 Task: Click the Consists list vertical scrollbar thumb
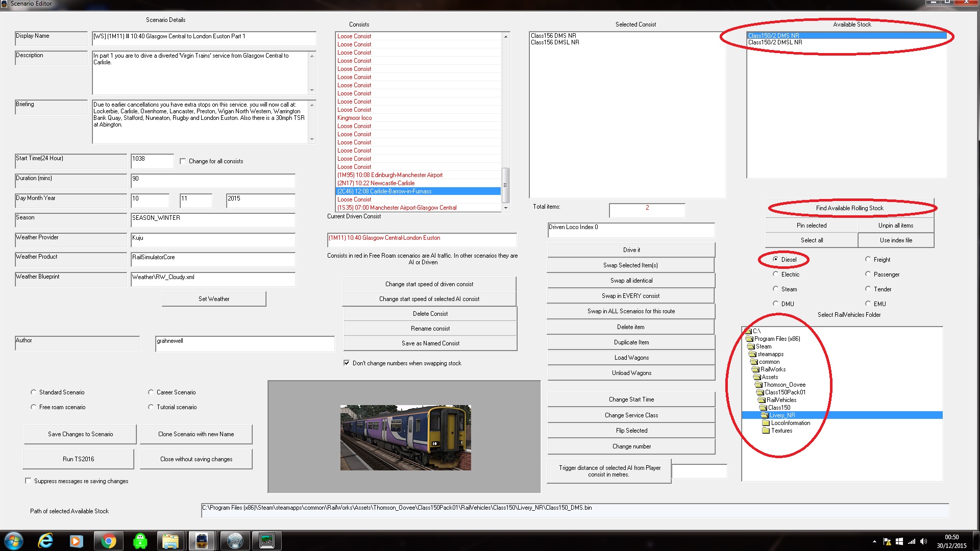505,185
